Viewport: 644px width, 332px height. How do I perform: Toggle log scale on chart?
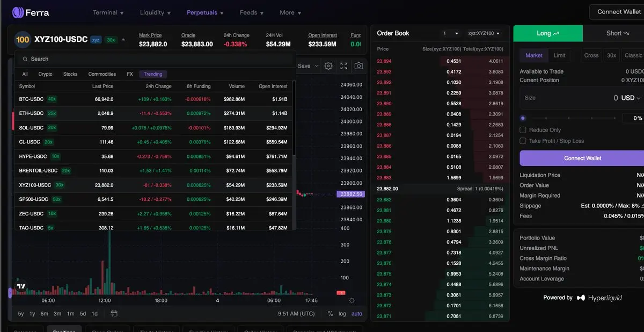click(342, 314)
